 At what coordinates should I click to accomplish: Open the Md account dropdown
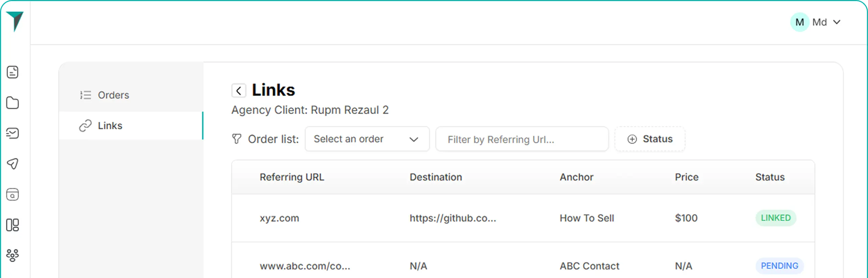[826, 22]
